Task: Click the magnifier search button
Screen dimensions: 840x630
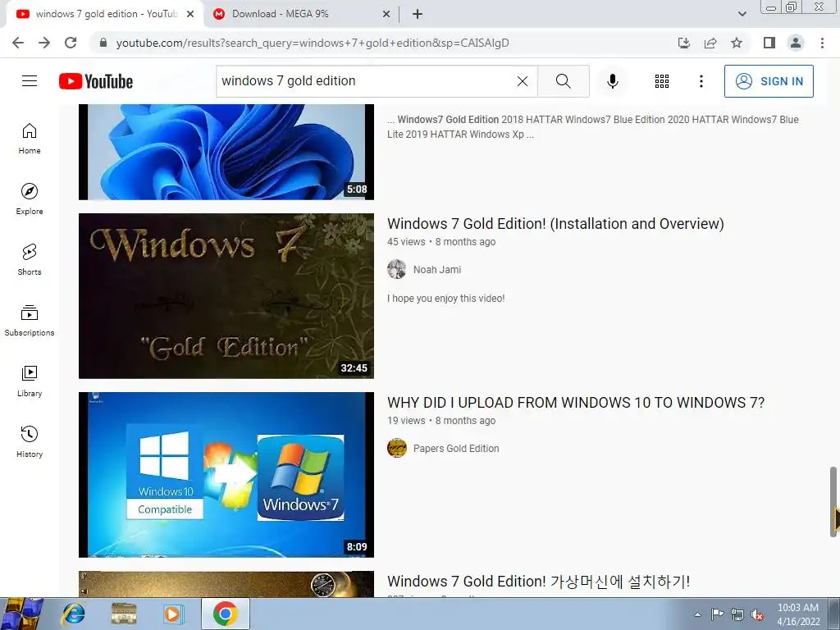Action: click(x=563, y=81)
